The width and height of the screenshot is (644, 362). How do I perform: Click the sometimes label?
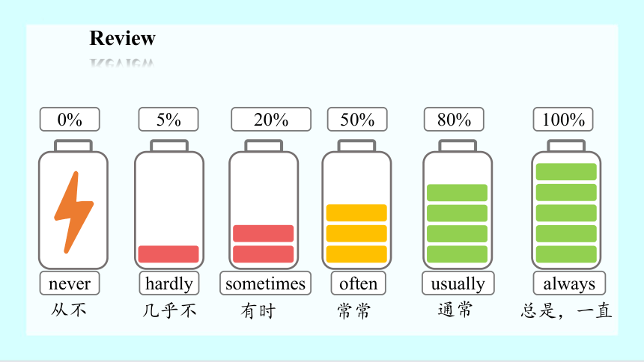click(265, 283)
